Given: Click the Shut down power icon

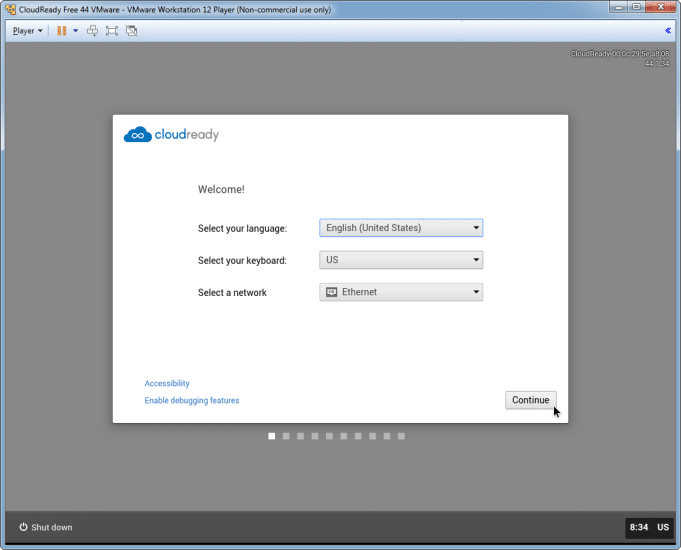Looking at the screenshot, I should 23,527.
